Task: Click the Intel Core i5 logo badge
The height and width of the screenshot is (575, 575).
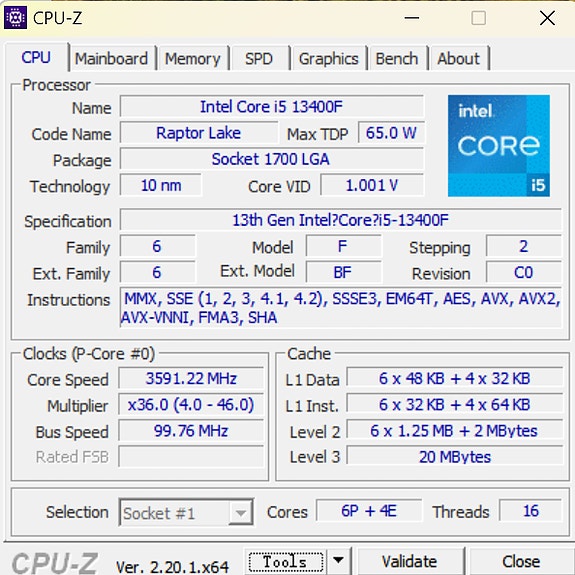Action: point(498,146)
